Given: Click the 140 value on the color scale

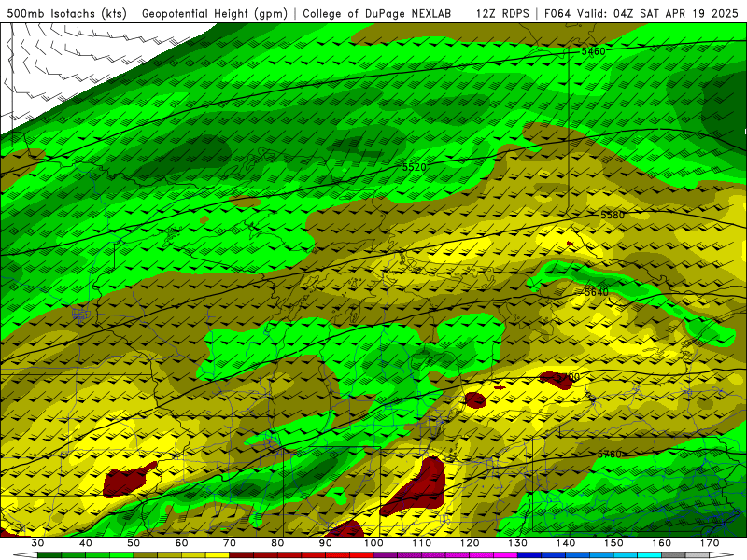Looking at the screenshot, I should click(x=566, y=543).
